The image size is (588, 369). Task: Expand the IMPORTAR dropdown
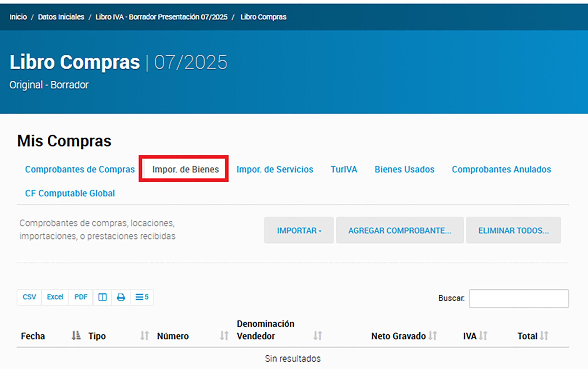[x=299, y=230]
